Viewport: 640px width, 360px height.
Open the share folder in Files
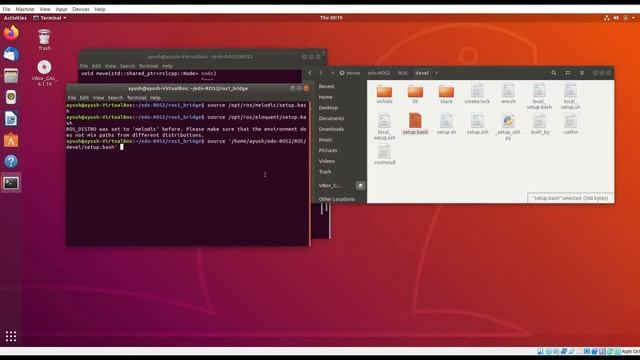click(x=446, y=94)
